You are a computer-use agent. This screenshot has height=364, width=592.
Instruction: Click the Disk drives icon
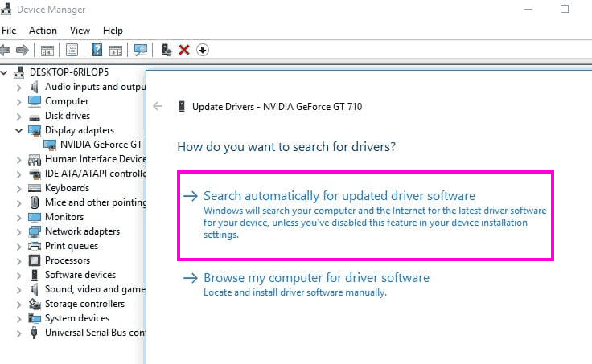click(35, 117)
